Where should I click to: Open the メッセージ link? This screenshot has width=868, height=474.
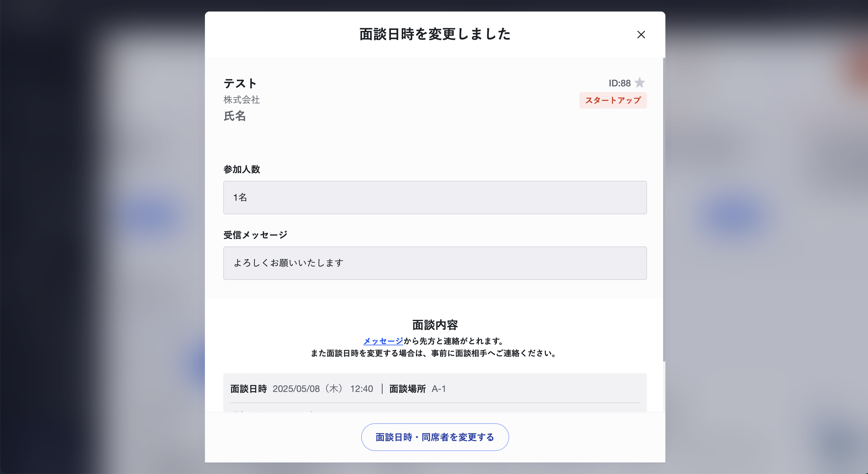[383, 341]
